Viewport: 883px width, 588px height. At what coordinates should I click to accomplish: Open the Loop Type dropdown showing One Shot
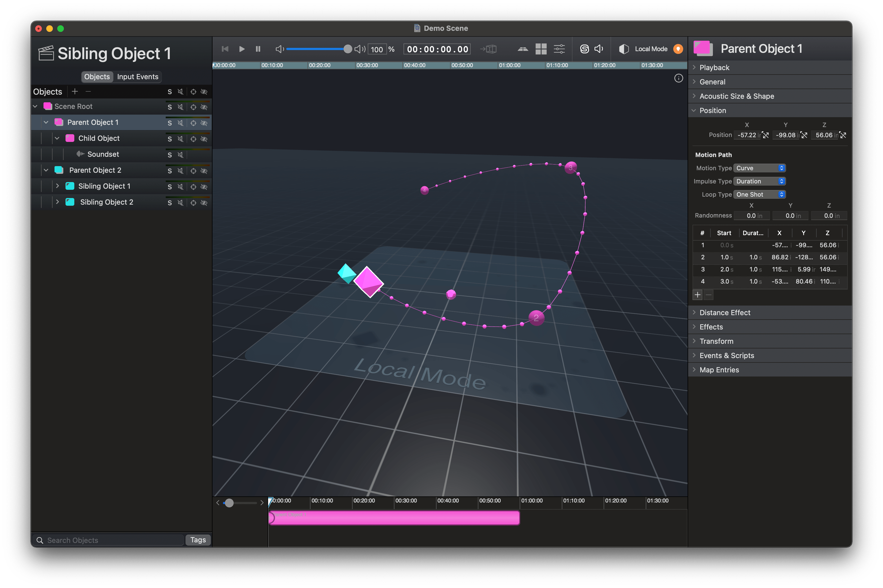pyautogui.click(x=759, y=194)
